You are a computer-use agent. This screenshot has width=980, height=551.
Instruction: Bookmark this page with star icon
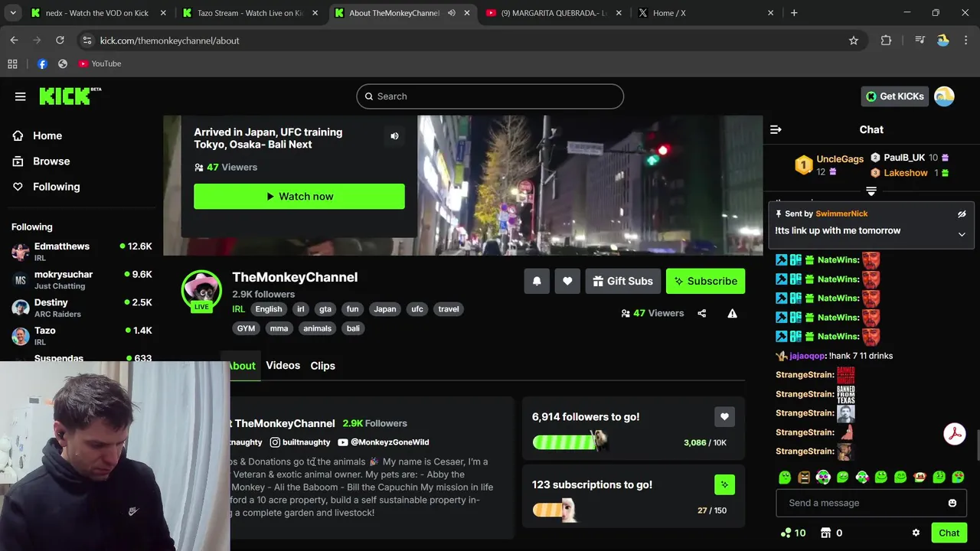[854, 41]
